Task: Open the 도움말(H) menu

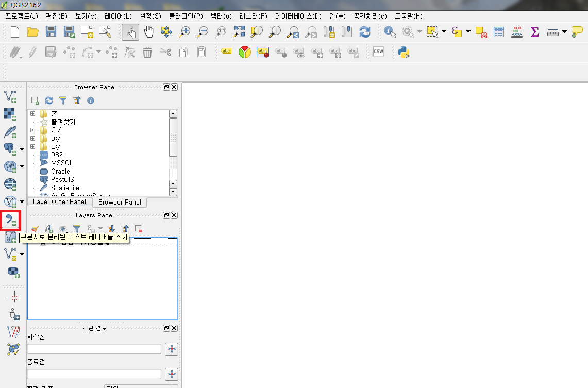Action: click(408, 16)
